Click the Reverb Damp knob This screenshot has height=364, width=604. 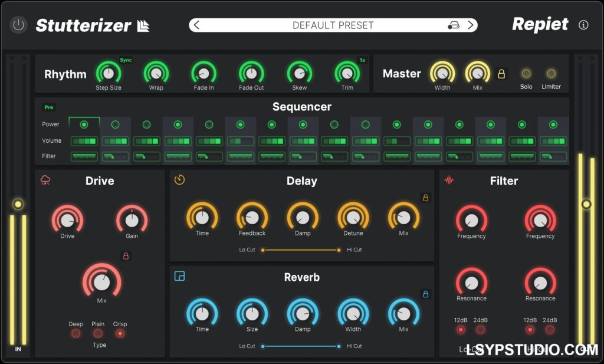point(303,313)
